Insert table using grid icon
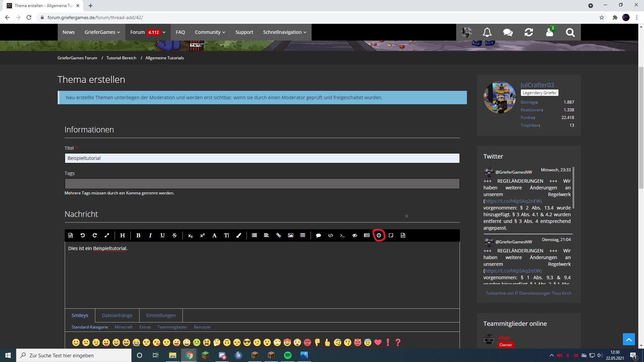The width and height of the screenshot is (644, 362). pyautogui.click(x=303, y=235)
